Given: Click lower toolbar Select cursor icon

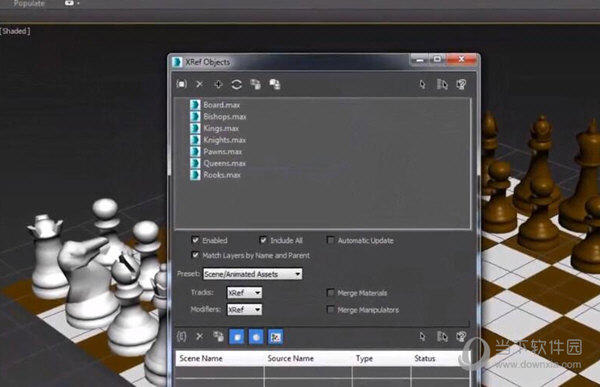Looking at the screenshot, I should click(422, 337).
